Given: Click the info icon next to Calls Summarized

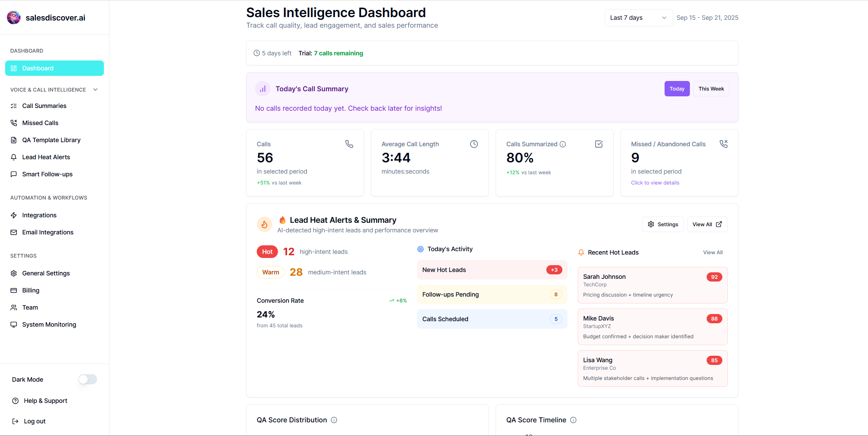Looking at the screenshot, I should click(563, 144).
